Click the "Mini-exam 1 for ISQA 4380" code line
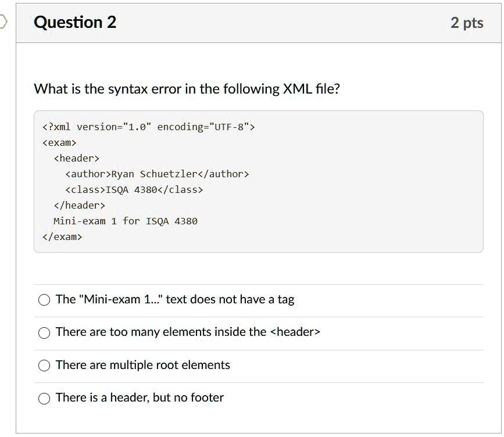 pyautogui.click(x=126, y=221)
